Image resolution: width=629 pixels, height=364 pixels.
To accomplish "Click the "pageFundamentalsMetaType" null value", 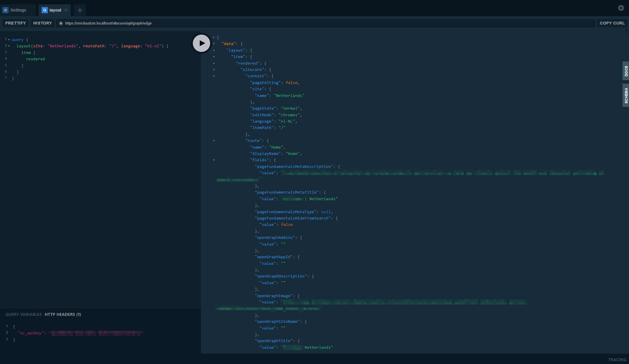I will coord(326,212).
